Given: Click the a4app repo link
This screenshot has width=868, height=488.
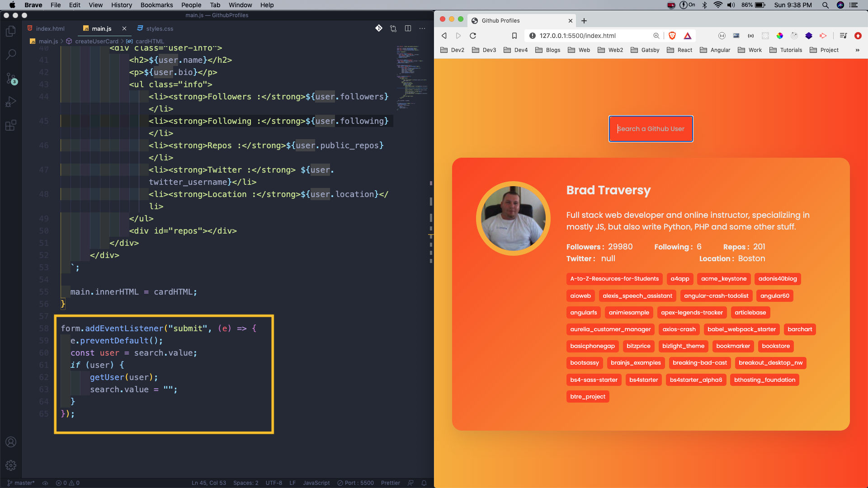Looking at the screenshot, I should [x=679, y=279].
